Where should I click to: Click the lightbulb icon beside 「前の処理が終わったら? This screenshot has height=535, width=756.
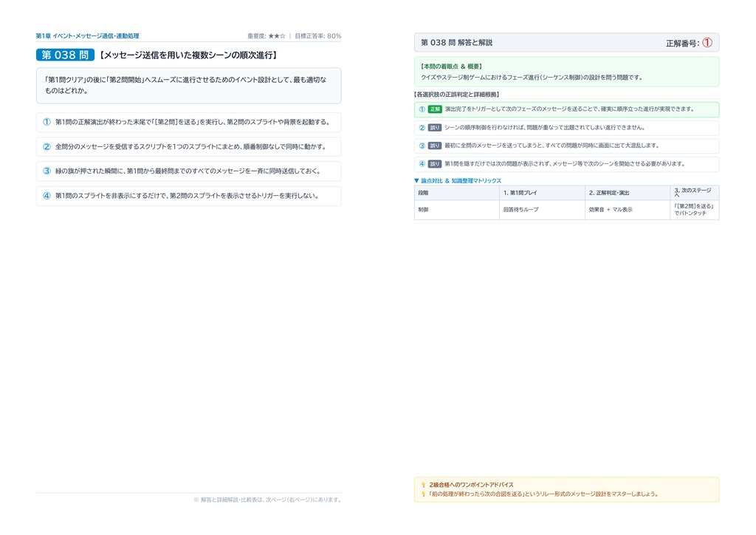[423, 494]
